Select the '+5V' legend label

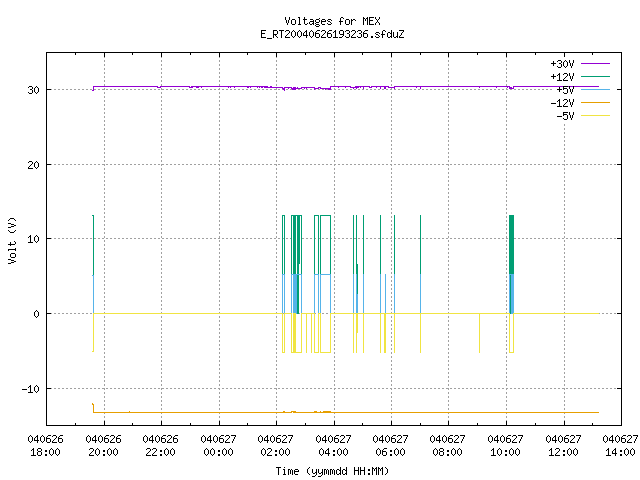coord(565,90)
